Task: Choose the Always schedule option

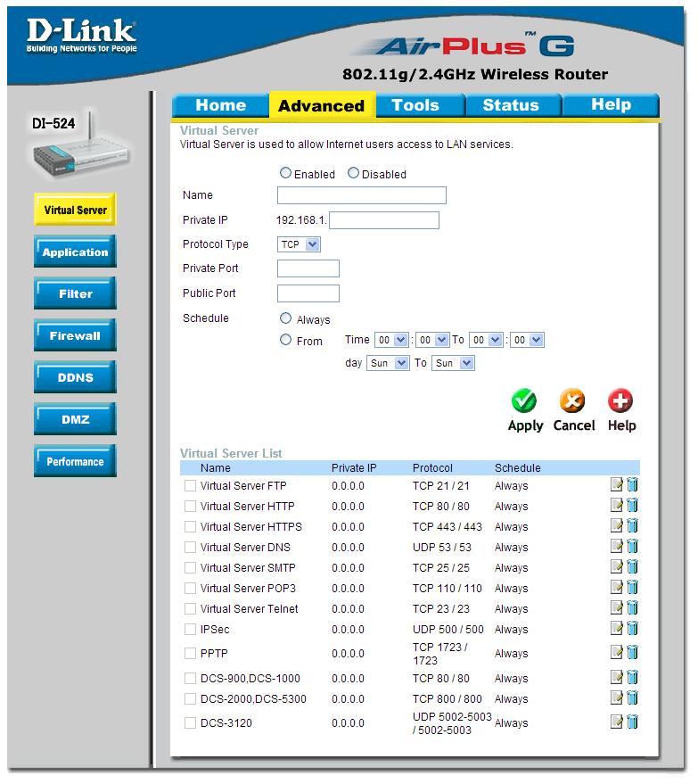Action: (286, 318)
